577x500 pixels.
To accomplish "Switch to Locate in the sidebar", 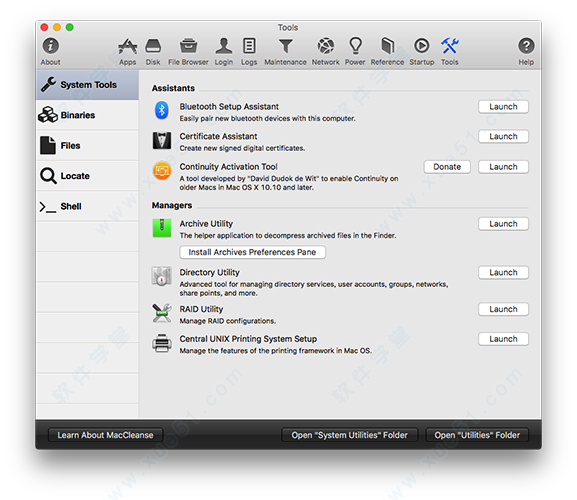I will (87, 176).
